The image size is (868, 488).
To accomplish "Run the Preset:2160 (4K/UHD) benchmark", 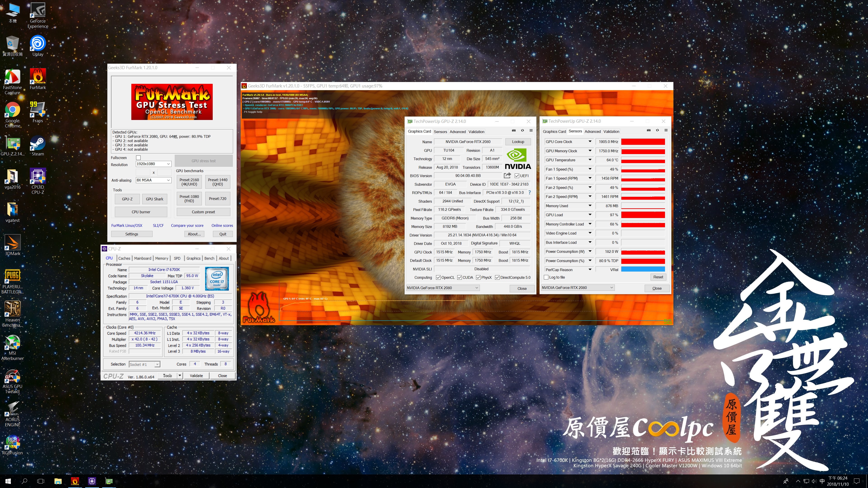I will (x=189, y=182).
